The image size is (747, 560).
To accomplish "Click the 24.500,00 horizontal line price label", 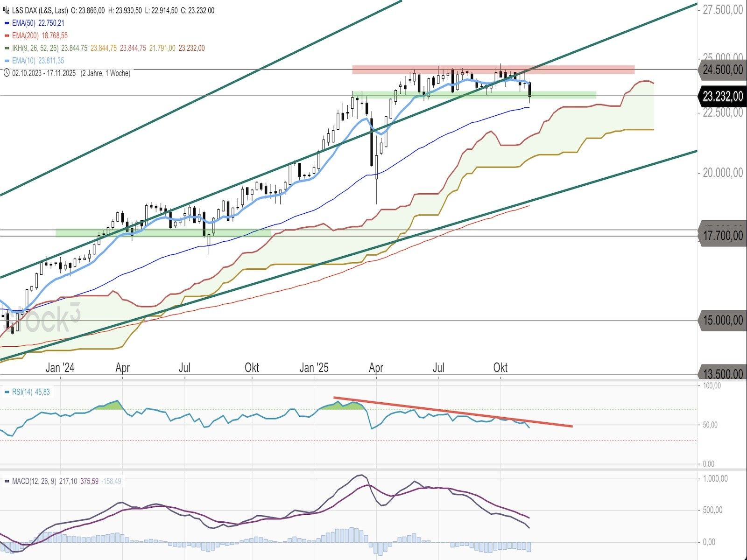I will pyautogui.click(x=723, y=70).
